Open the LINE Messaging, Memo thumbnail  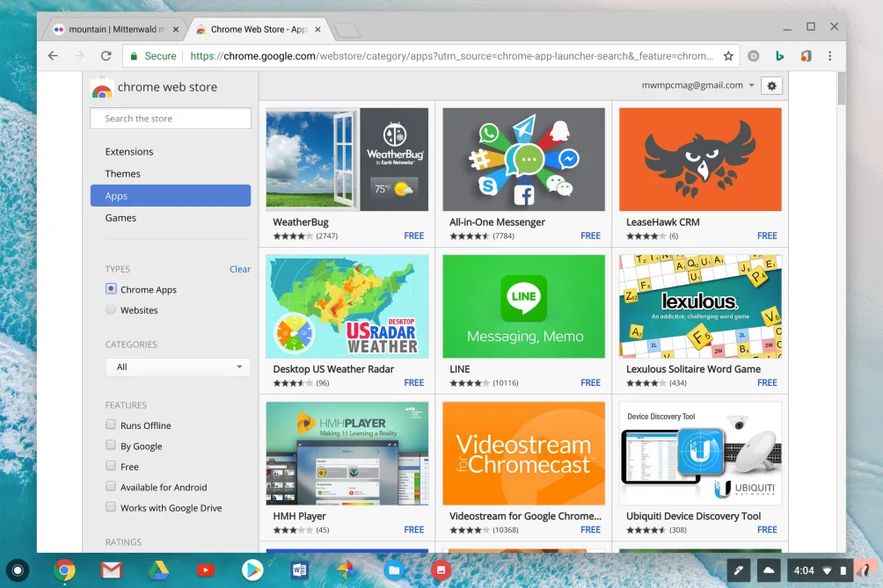[x=523, y=306]
